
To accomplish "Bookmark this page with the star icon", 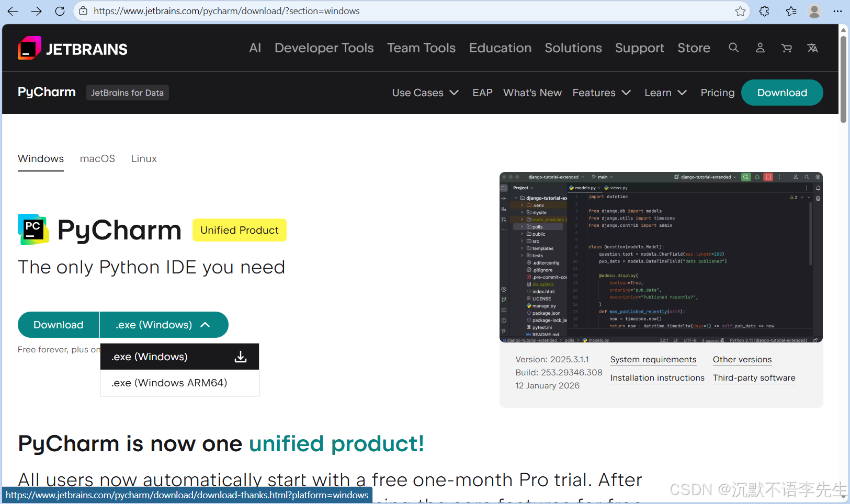I will (x=740, y=11).
